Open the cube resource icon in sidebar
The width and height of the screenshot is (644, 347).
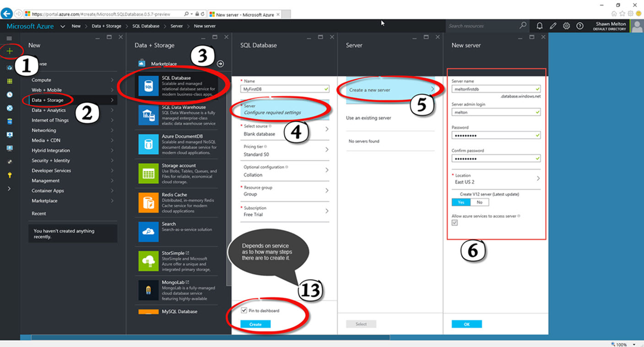[10, 68]
